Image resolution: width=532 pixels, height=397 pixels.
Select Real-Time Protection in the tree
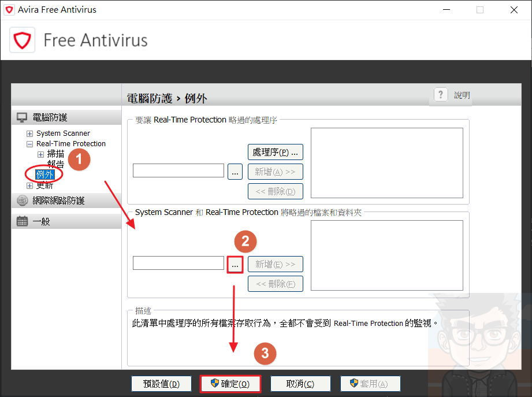click(x=71, y=143)
